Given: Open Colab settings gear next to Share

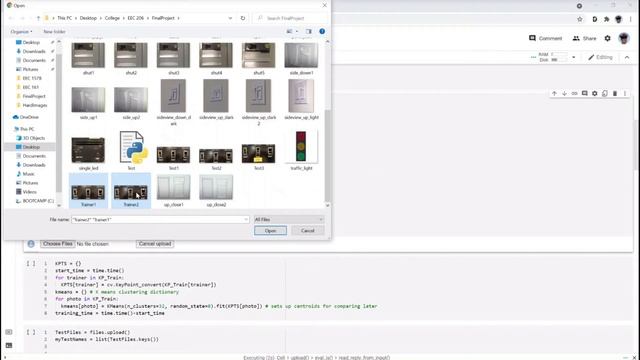Looking at the screenshot, I should pyautogui.click(x=608, y=38).
